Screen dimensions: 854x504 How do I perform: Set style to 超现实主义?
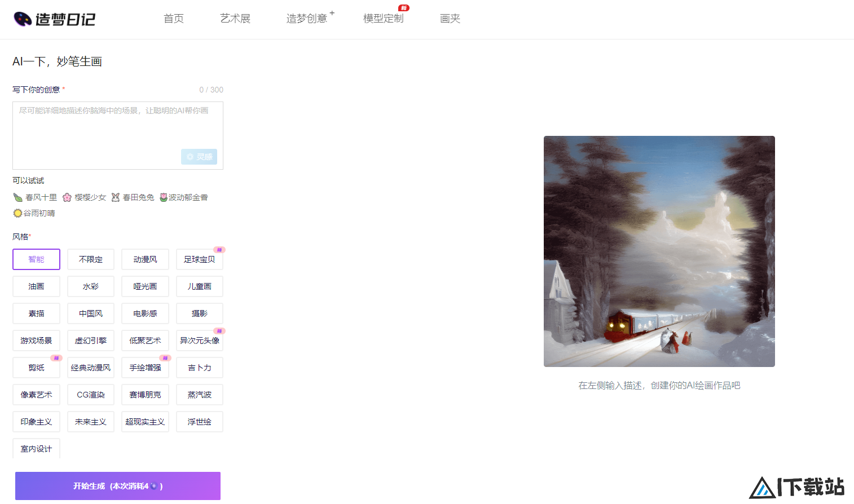click(x=145, y=422)
